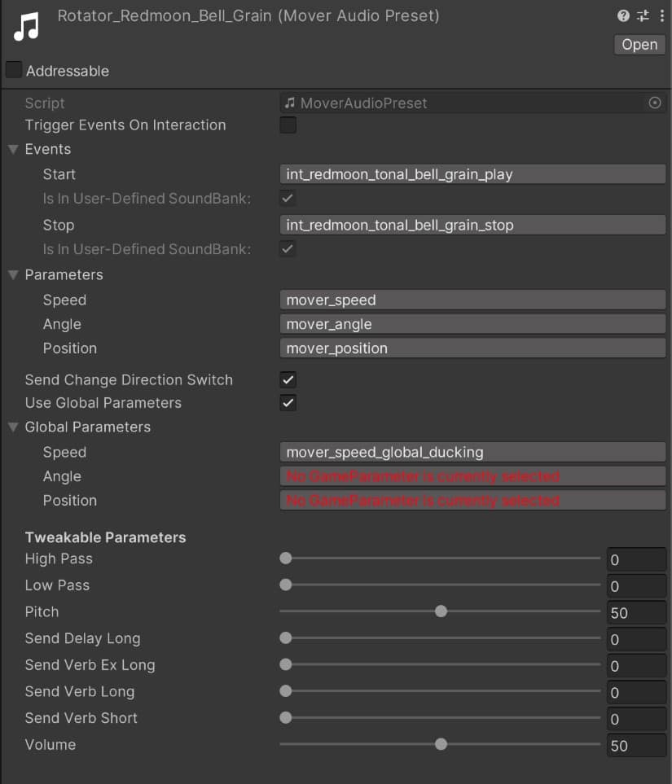
Task: Toggle Trigger Events On Interaction checkbox
Action: tap(288, 125)
